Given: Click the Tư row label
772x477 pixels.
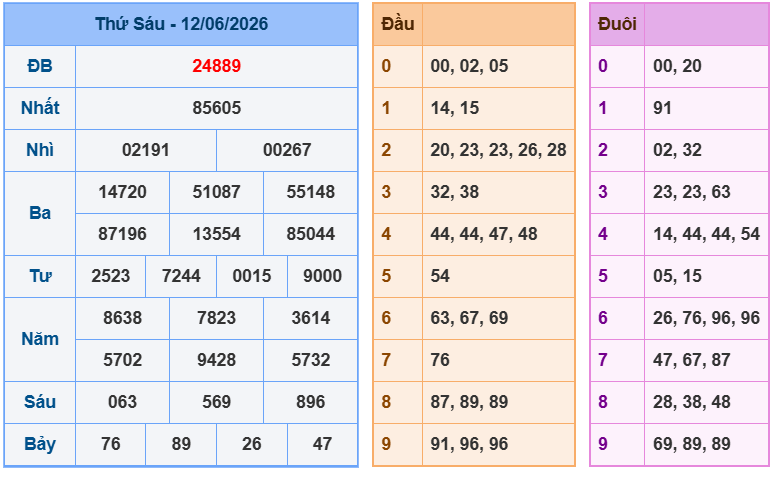Looking at the screenshot, I should tap(40, 276).
